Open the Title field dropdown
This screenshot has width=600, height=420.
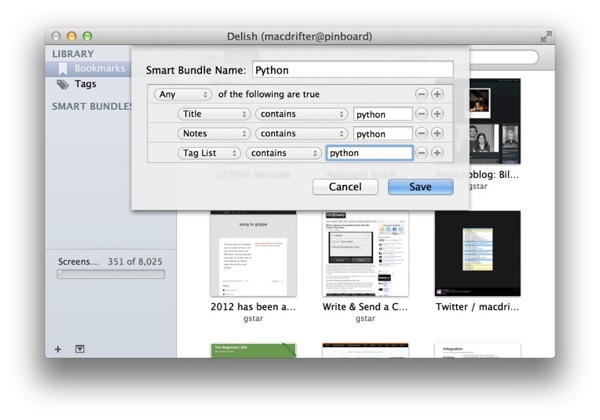[214, 114]
